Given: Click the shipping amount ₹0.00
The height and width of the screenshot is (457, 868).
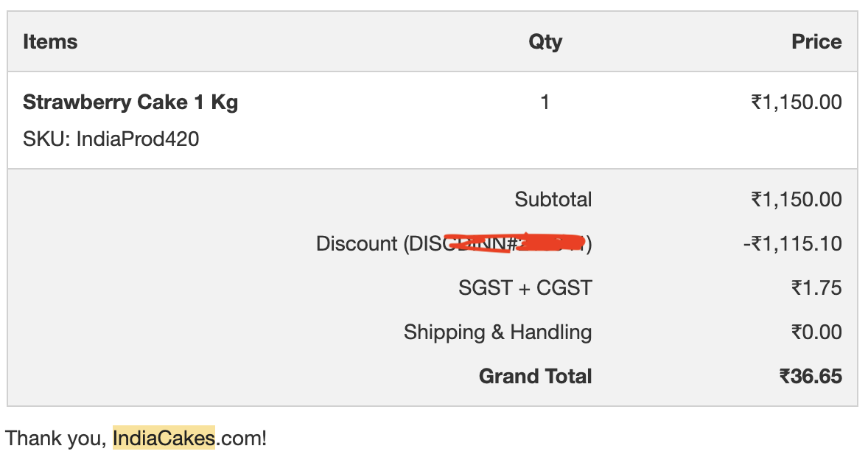Looking at the screenshot, I should point(816,332).
